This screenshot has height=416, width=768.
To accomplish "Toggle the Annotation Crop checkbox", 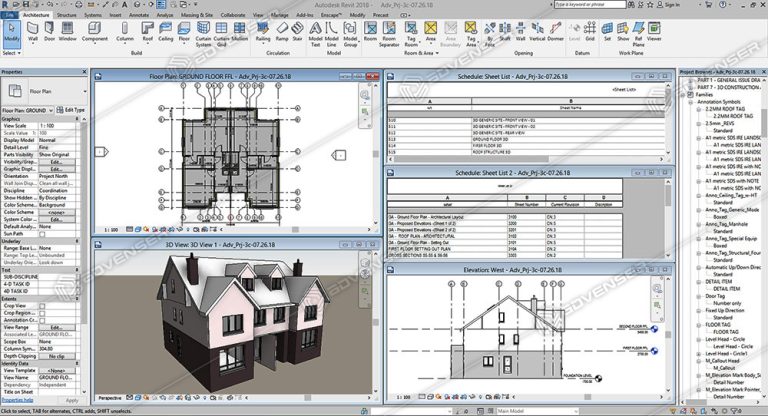I will pos(43,320).
